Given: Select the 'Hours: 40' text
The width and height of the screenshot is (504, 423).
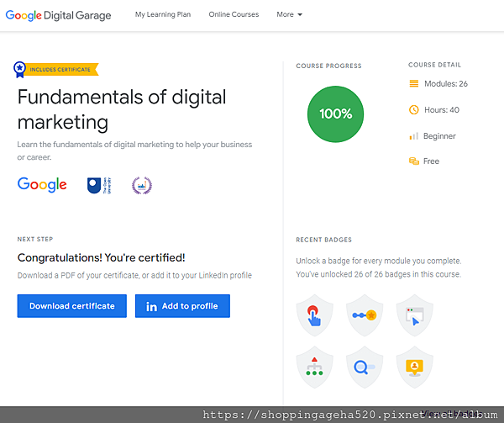Looking at the screenshot, I should [442, 110].
